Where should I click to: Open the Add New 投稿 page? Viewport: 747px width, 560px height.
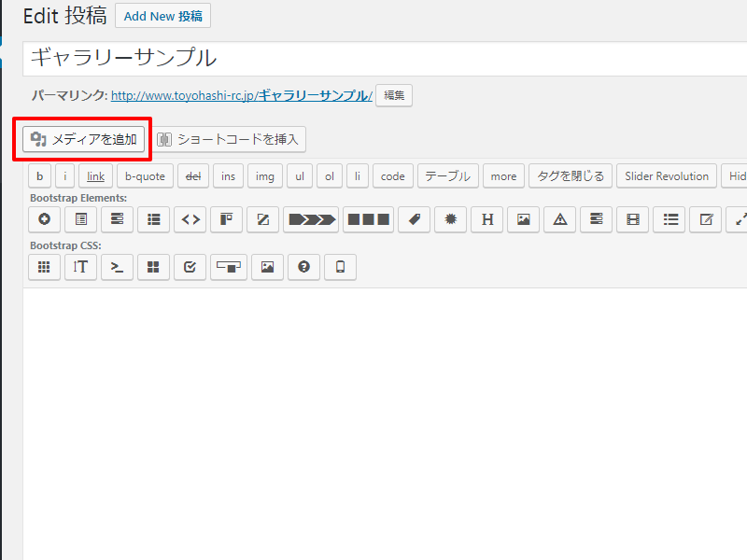point(162,16)
